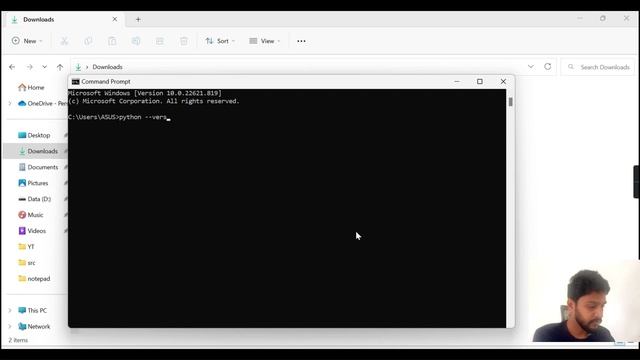
Task: Expand the address bar history dropdown
Action: tap(531, 67)
